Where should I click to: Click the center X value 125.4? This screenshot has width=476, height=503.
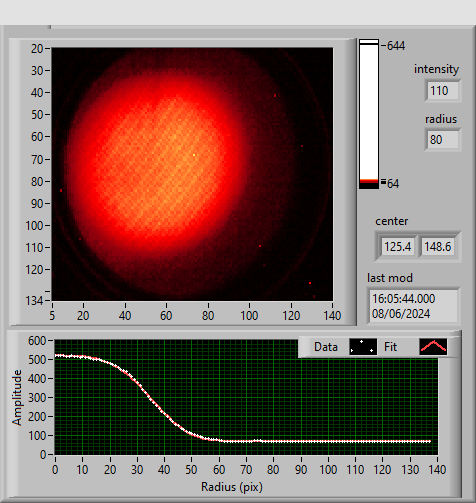398,247
